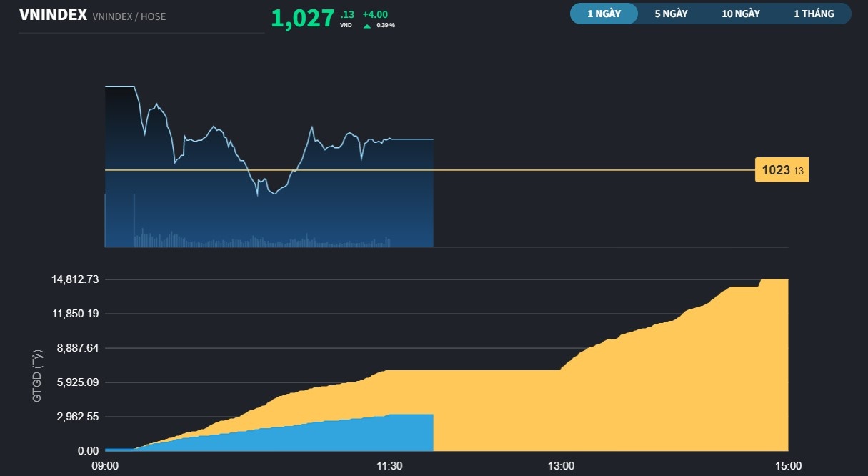Viewport: 868px width, 476px height.
Task: Switch to the 5 NGÀY tab
Action: point(671,14)
